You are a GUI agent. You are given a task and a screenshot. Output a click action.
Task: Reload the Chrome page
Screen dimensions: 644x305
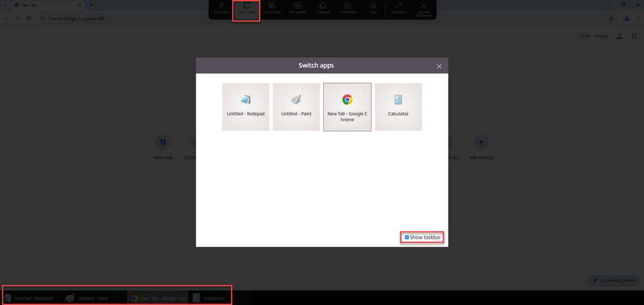(29, 18)
